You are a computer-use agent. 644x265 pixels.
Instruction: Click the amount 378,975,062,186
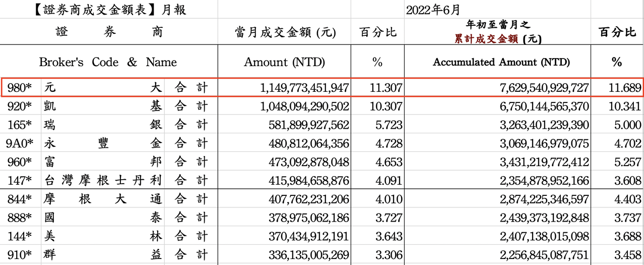pos(308,218)
